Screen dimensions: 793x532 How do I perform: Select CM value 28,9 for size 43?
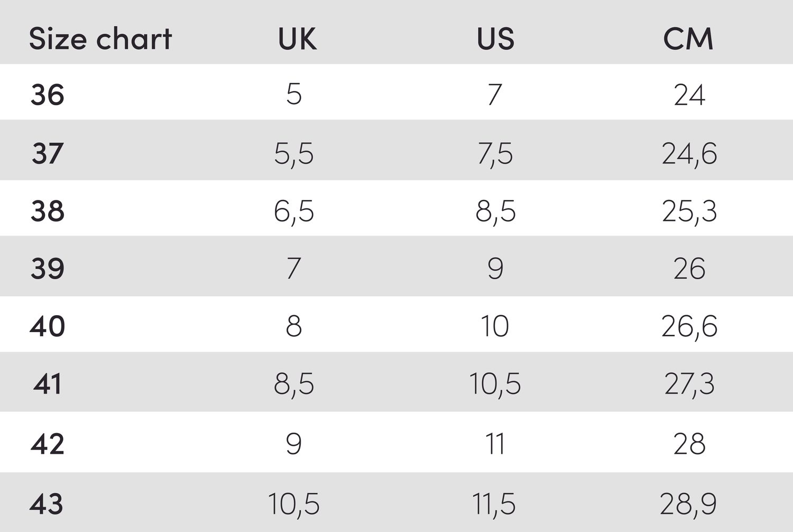click(688, 503)
